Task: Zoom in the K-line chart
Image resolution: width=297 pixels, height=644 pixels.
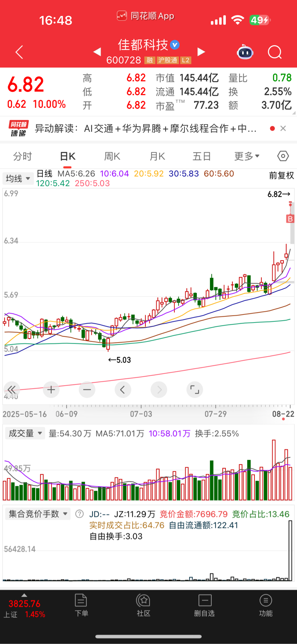Action: 51,389
